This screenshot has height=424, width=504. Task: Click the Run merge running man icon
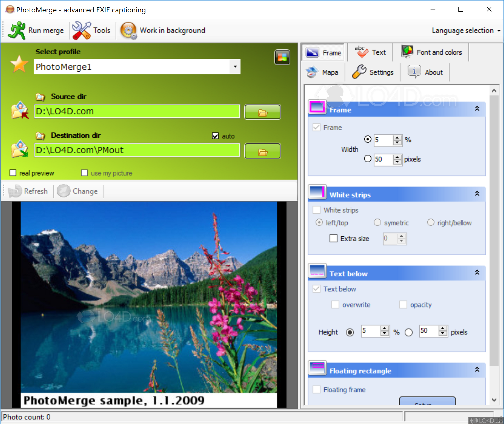coord(16,30)
